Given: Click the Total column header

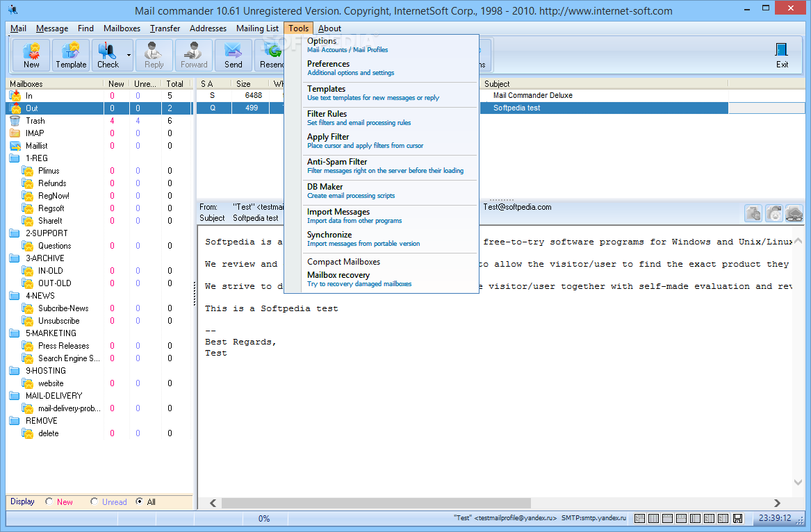Looking at the screenshot, I should tap(175, 84).
